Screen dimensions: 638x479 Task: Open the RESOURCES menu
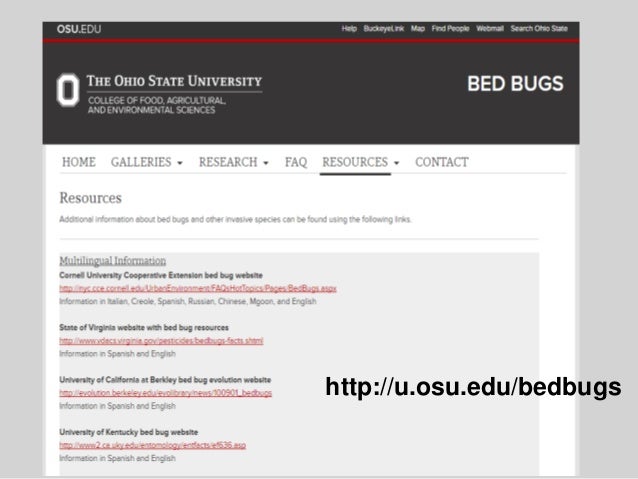[355, 162]
